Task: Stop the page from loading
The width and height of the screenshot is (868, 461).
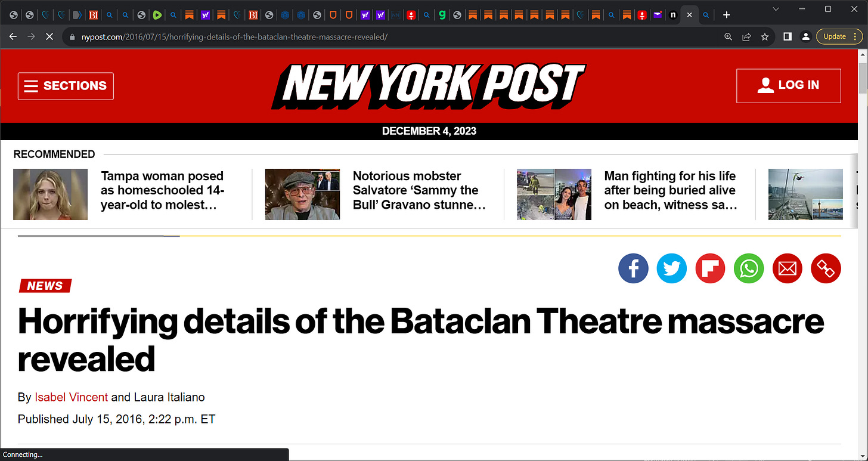Action: [x=49, y=36]
